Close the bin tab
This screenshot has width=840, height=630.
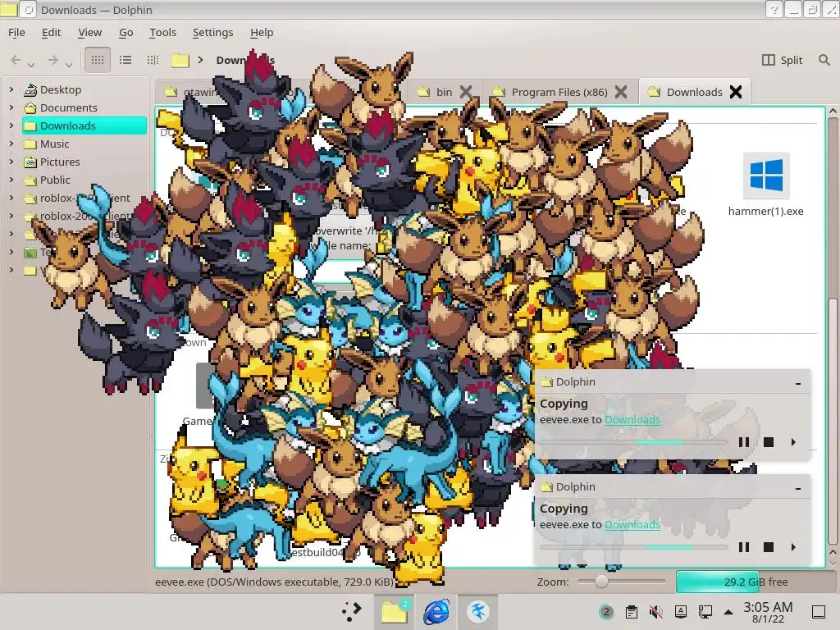466,92
